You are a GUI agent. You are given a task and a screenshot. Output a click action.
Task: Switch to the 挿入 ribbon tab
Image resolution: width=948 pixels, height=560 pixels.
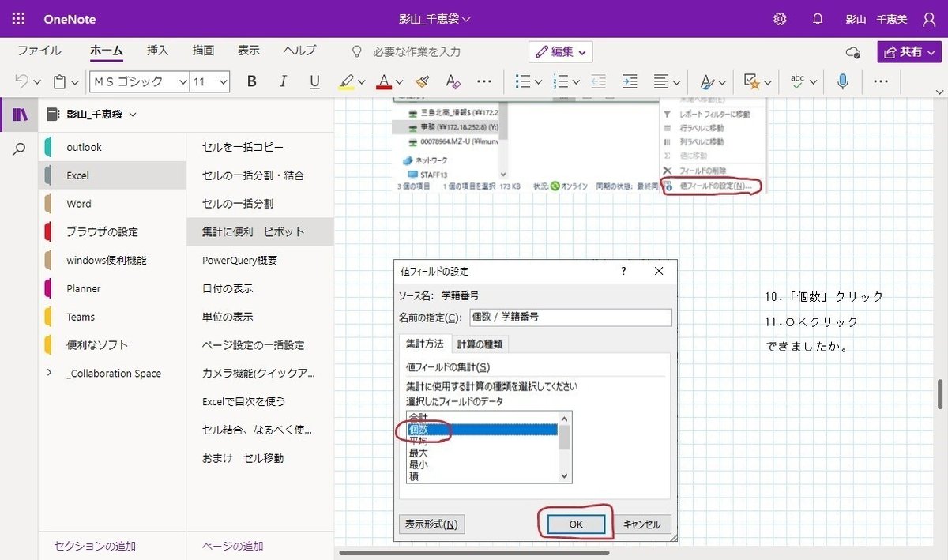point(156,50)
